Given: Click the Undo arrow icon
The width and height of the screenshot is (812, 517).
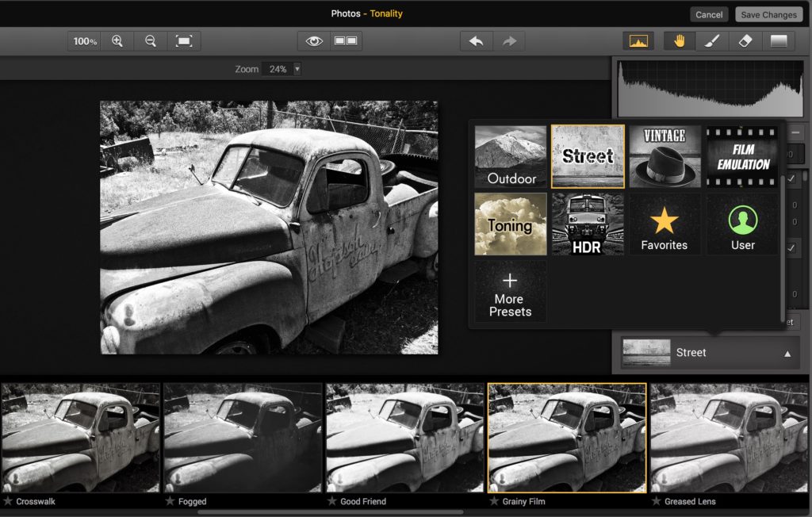Looking at the screenshot, I should [x=476, y=40].
